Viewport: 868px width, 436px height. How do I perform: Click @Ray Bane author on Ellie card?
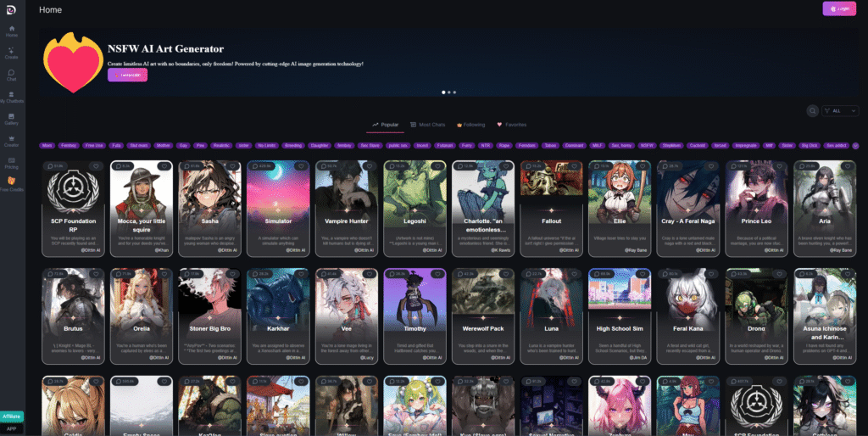coord(636,250)
